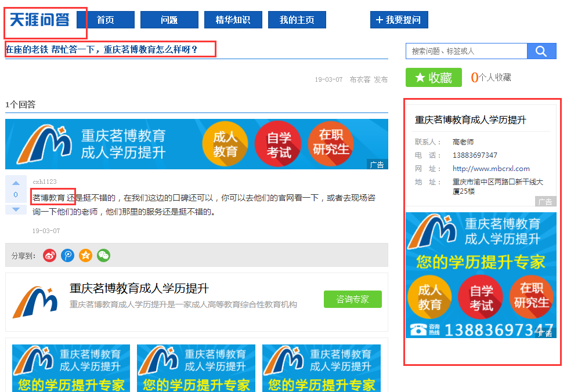Open the 首页 navigation tab
The image size is (567, 392).
click(x=106, y=20)
